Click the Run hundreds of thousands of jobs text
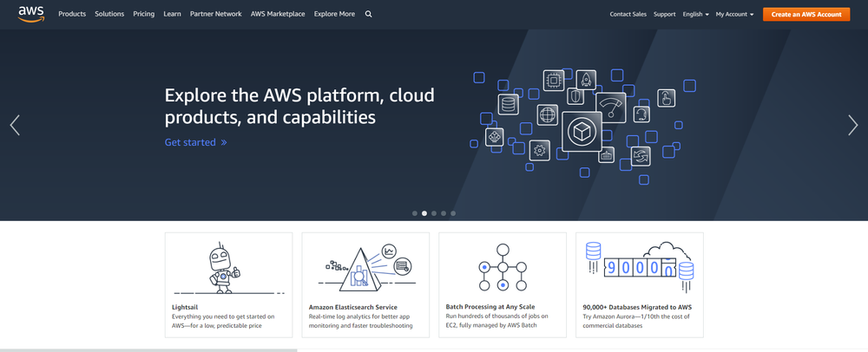Screen dimensions: 868x352 pos(496,321)
